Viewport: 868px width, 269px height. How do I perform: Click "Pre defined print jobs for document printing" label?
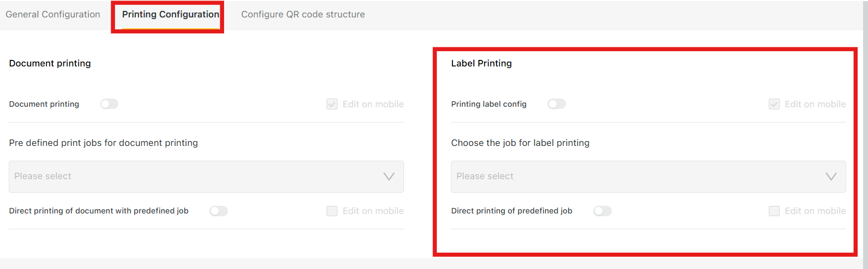[x=104, y=143]
